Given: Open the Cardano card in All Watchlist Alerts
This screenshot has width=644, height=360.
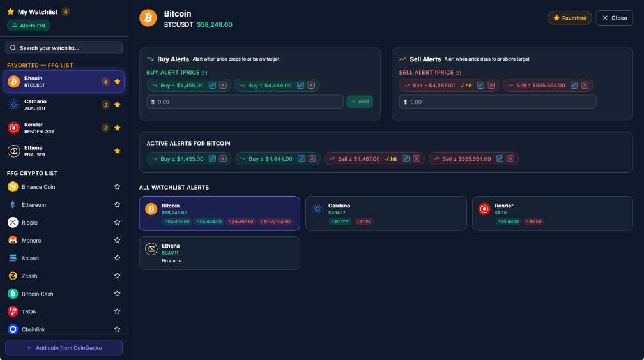Looking at the screenshot, I should point(386,213).
